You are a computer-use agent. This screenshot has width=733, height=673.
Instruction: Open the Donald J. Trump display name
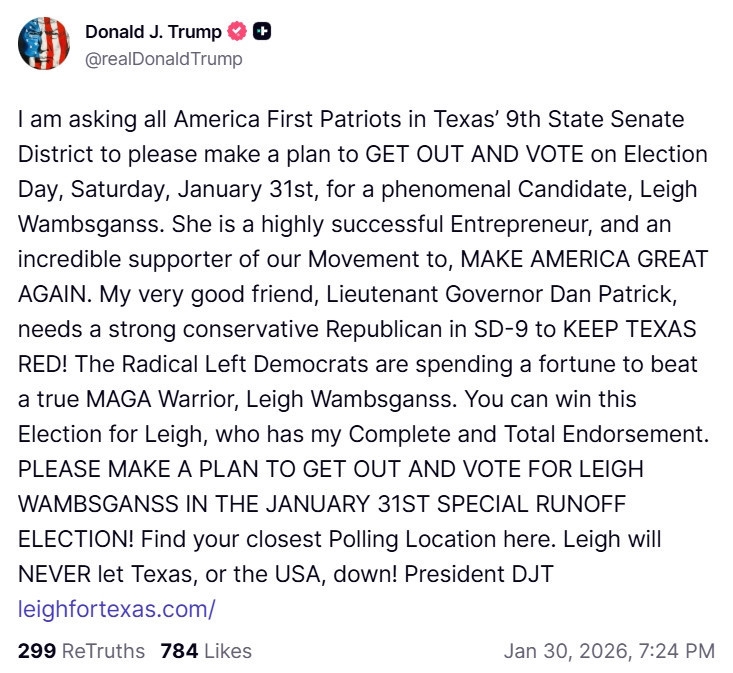pos(154,33)
